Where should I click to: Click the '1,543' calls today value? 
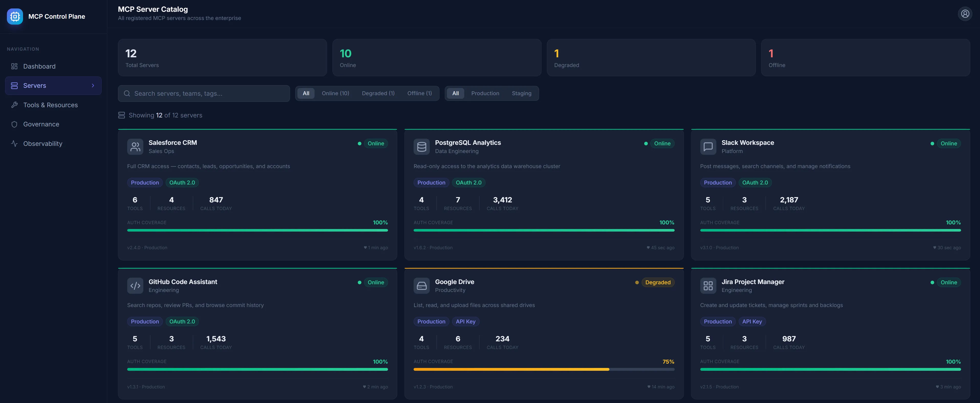tap(216, 339)
